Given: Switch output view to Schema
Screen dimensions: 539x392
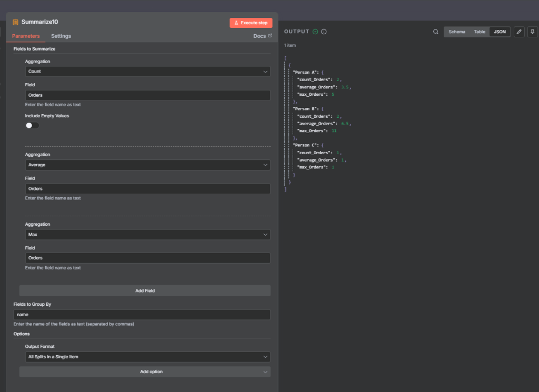Looking at the screenshot, I should coord(456,32).
